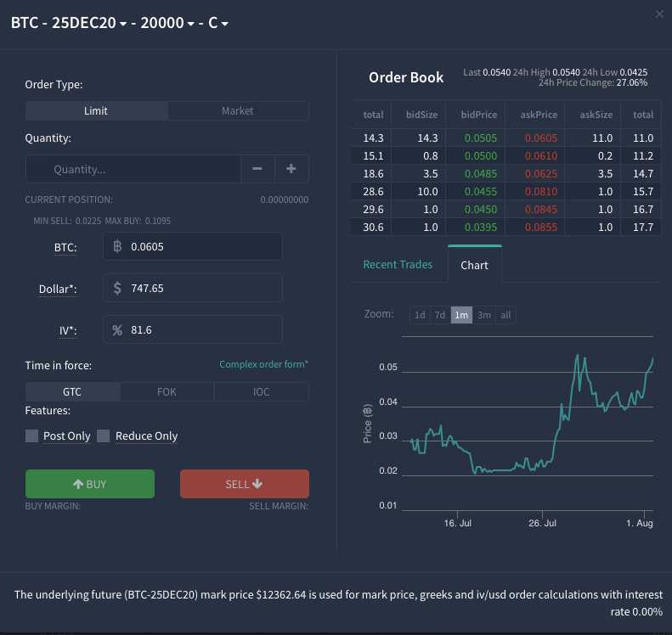672x635 pixels.
Task: Click the bitcoin symbol in the BTC field
Action: click(x=117, y=246)
